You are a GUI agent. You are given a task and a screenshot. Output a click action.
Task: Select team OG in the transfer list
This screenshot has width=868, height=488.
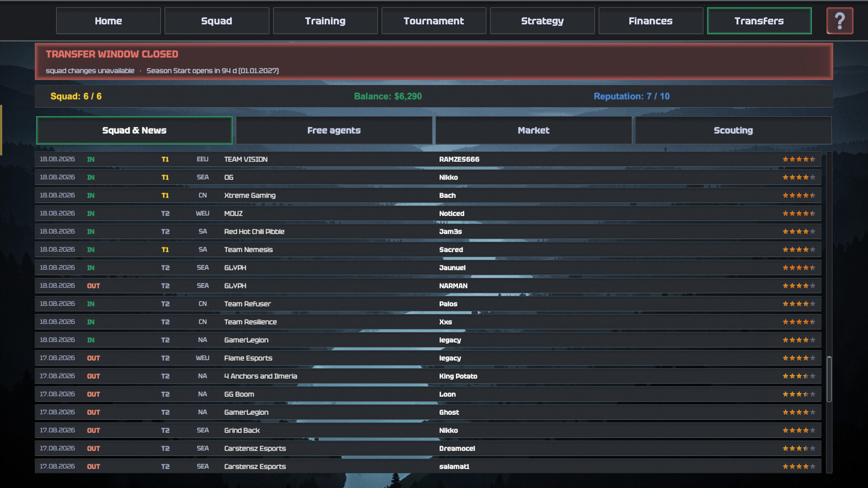pos(229,177)
